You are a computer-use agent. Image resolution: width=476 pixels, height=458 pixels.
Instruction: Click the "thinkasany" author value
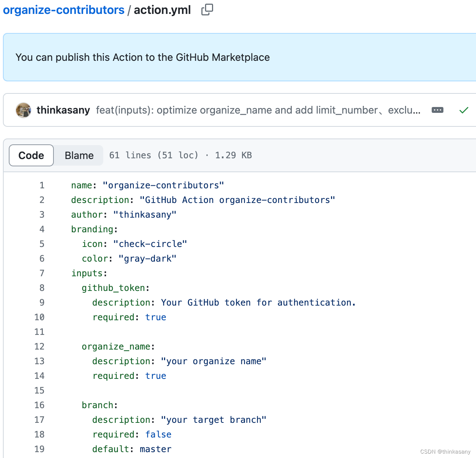tap(145, 215)
